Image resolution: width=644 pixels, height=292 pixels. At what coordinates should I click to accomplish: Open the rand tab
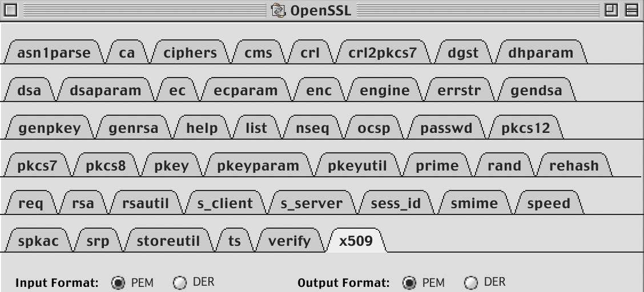pos(504,165)
